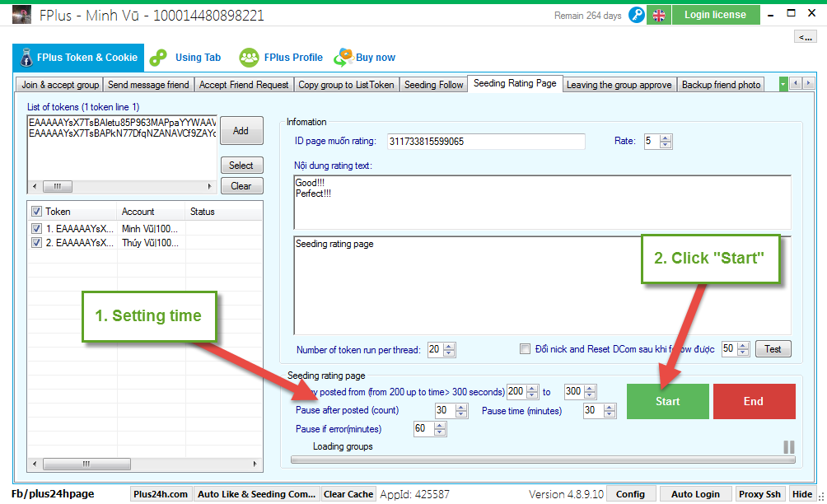Click the Login license button
827x504 pixels.
coord(715,15)
